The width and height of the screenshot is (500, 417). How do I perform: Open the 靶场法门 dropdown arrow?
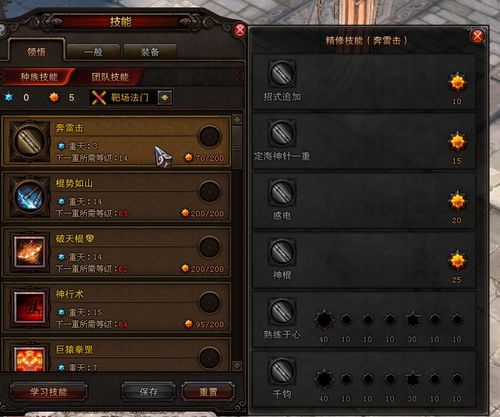[x=165, y=98]
